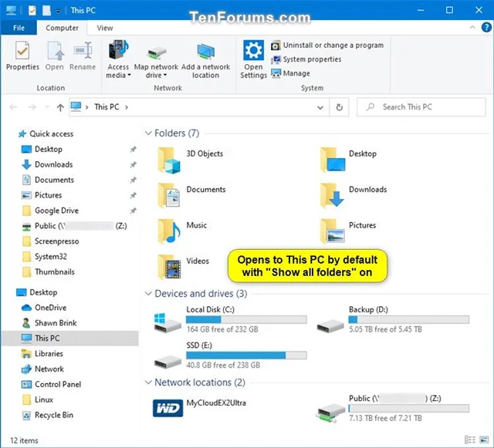Select Pictures folder in main pane
This screenshot has height=448, width=494.
click(x=347, y=232)
